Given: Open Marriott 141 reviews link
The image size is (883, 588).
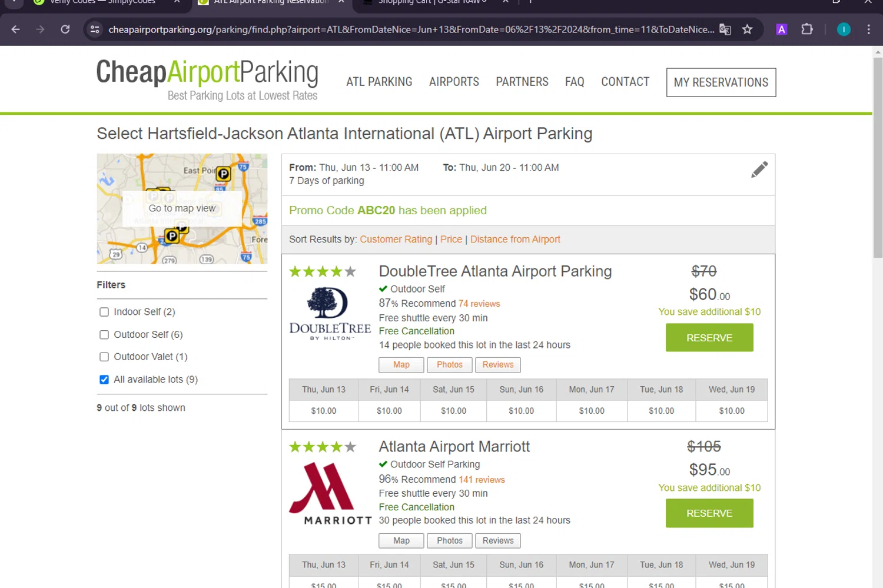Looking at the screenshot, I should click(482, 480).
